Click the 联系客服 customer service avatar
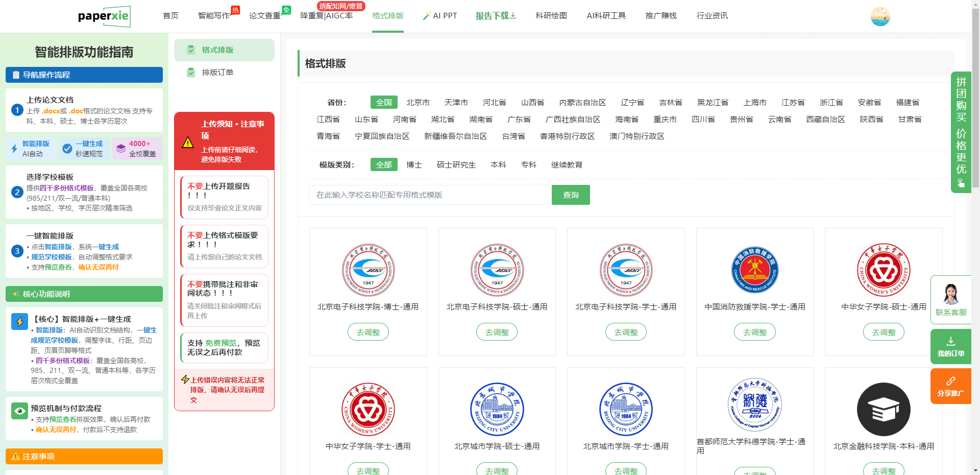Image resolution: width=980 pixels, height=475 pixels. [950, 294]
